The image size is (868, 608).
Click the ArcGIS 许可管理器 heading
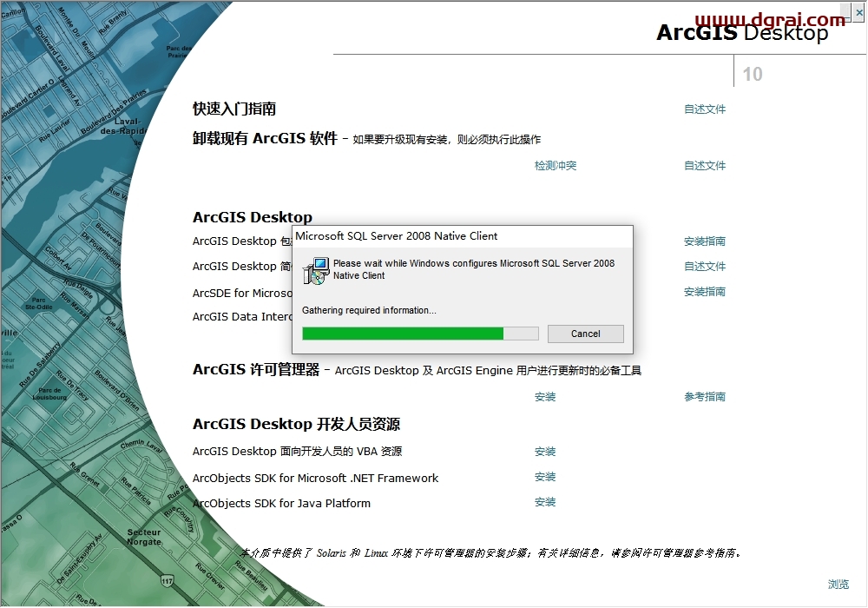pyautogui.click(x=256, y=369)
